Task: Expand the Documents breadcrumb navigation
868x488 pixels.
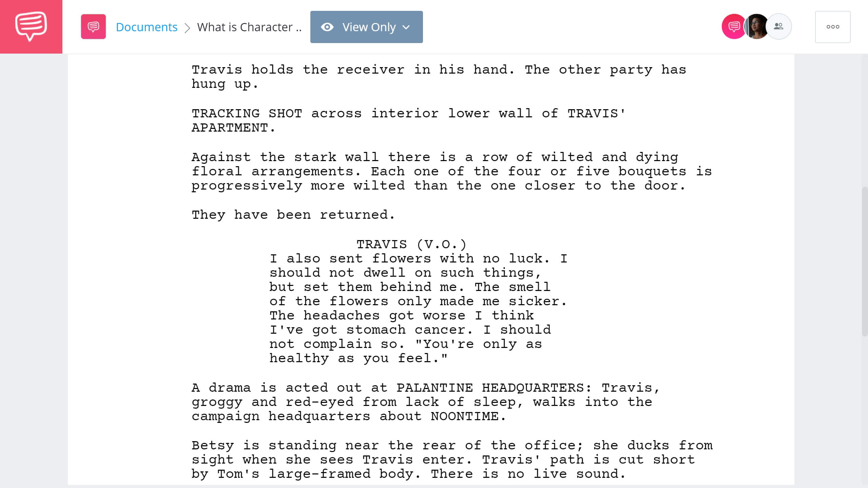Action: (x=146, y=27)
